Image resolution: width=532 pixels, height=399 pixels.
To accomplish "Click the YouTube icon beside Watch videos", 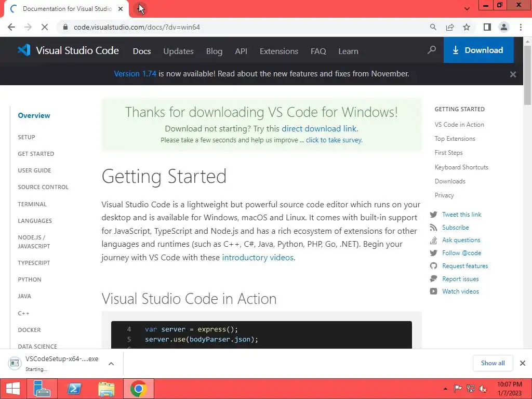I will [x=433, y=291].
